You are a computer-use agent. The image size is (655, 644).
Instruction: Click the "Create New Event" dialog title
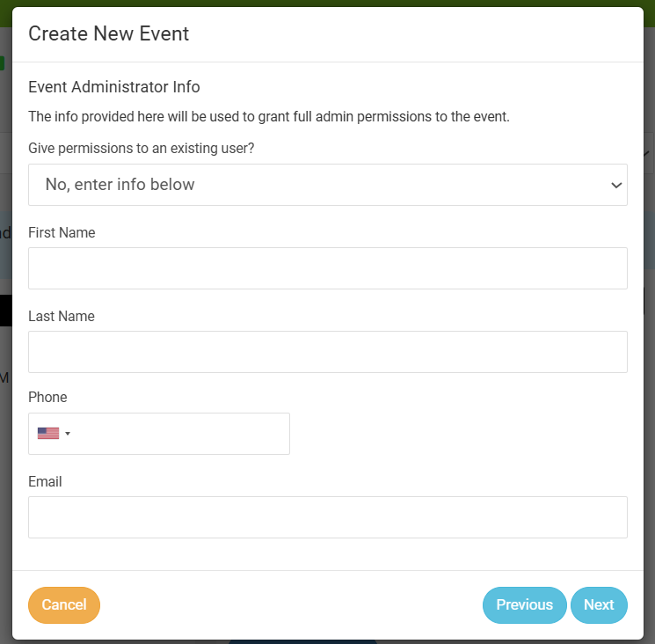coord(108,34)
